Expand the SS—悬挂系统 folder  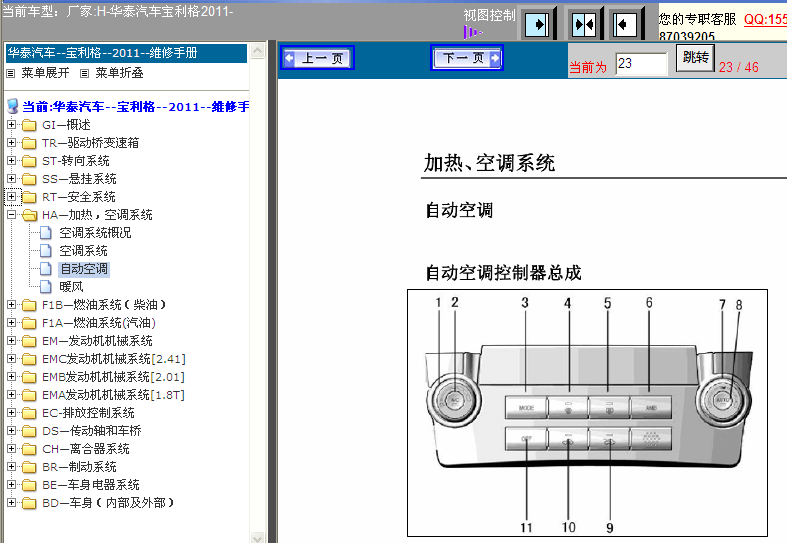[11, 179]
